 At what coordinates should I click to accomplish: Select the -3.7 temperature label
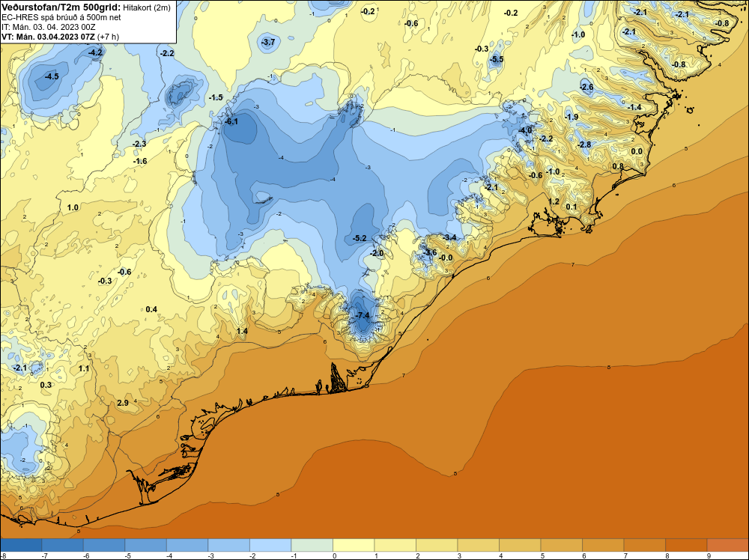click(268, 42)
